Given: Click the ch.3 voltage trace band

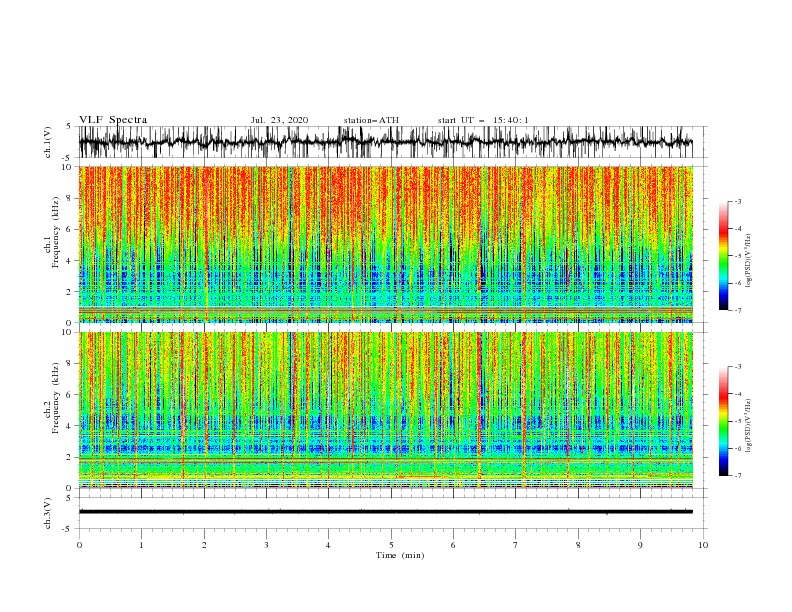Looking at the screenshot, I should click(385, 512).
